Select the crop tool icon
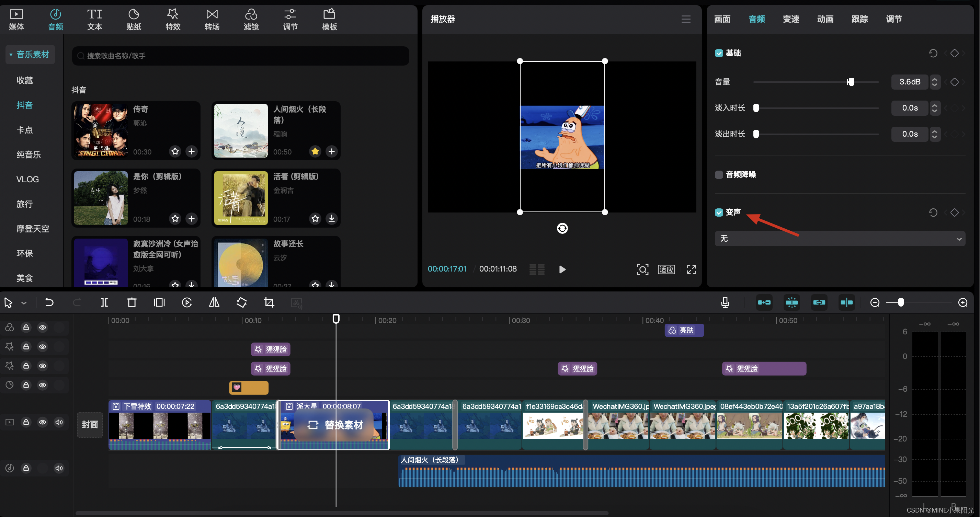The width and height of the screenshot is (980, 517). click(x=269, y=302)
